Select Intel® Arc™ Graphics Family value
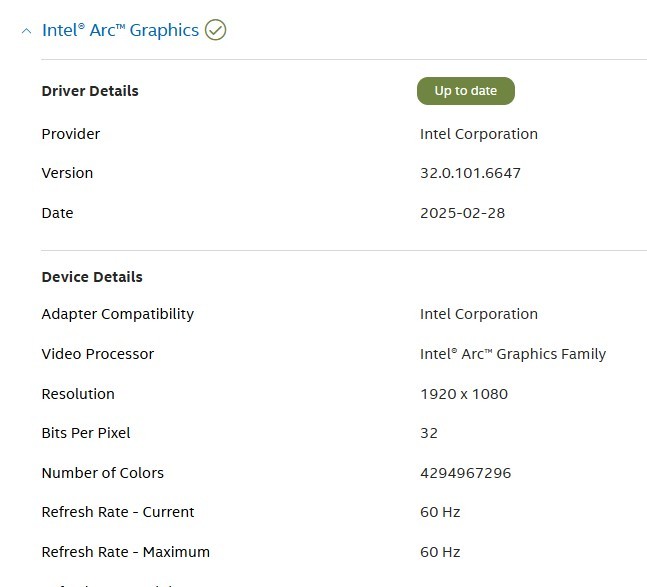Screen dimensions: 647x587 point(513,354)
